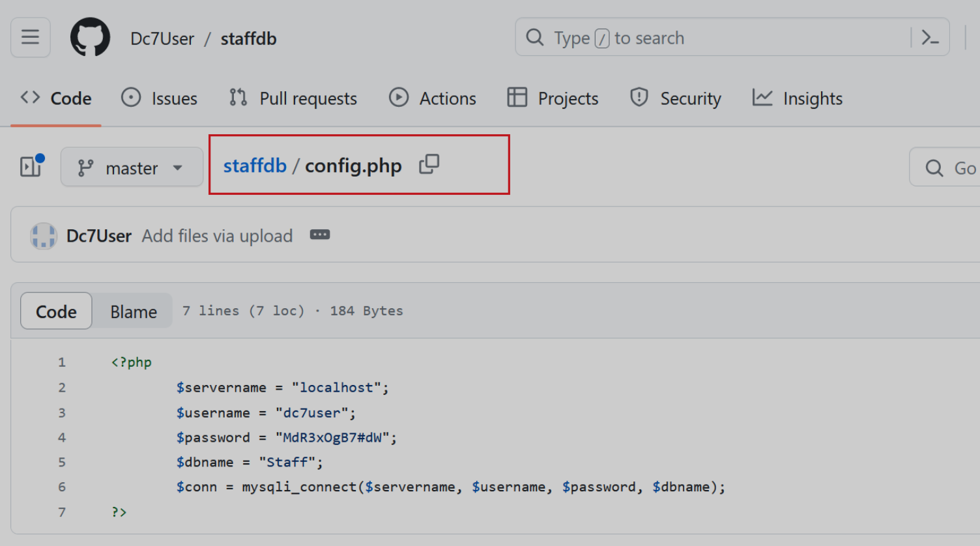
Task: Open the master branch dropdown
Action: point(131,168)
